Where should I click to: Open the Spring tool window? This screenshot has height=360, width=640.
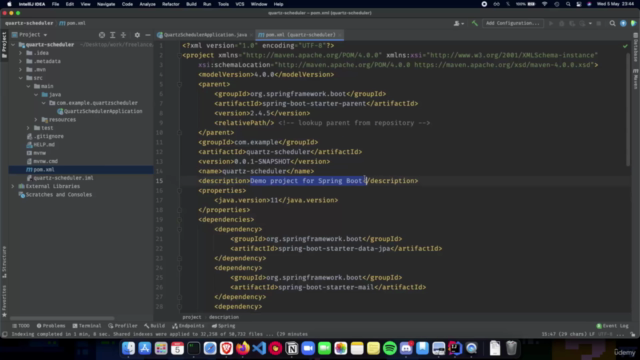[223, 326]
